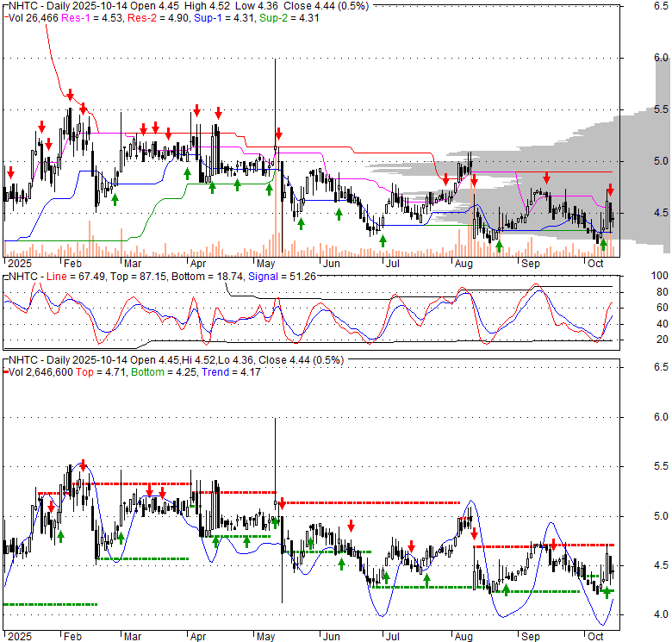Click the Jul label on top chart time axis
This screenshot has width=672, height=642.
point(393,264)
